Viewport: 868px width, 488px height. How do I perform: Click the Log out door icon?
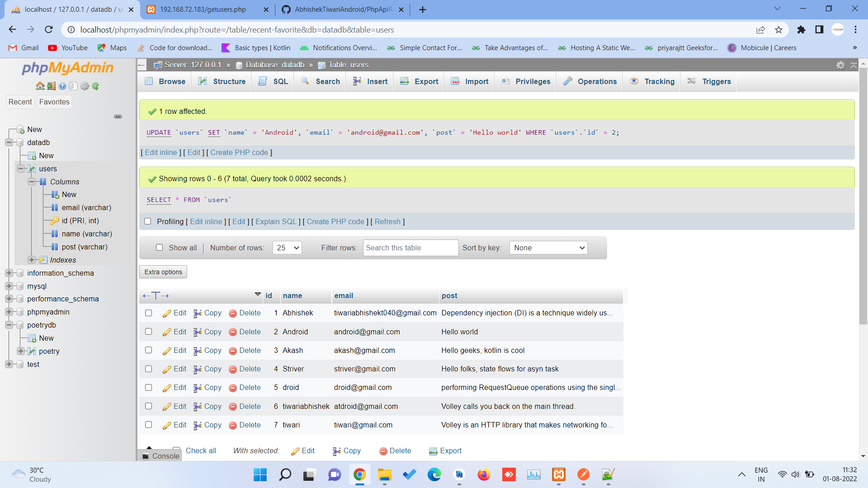tap(51, 86)
